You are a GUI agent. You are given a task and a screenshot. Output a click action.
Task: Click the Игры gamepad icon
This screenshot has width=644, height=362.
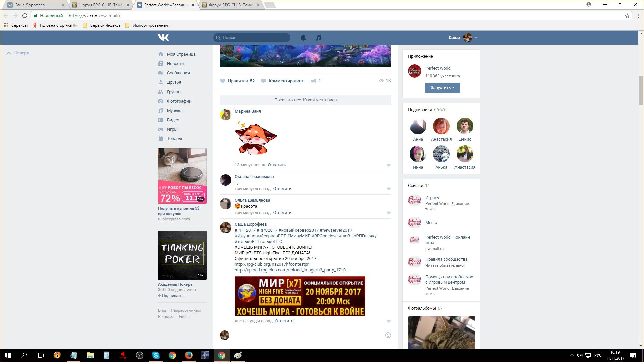[x=161, y=129]
